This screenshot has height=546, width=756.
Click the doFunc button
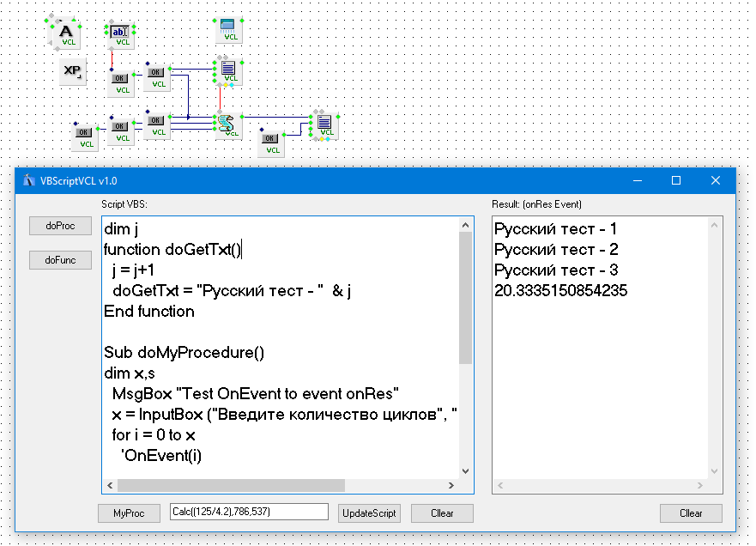tap(60, 260)
